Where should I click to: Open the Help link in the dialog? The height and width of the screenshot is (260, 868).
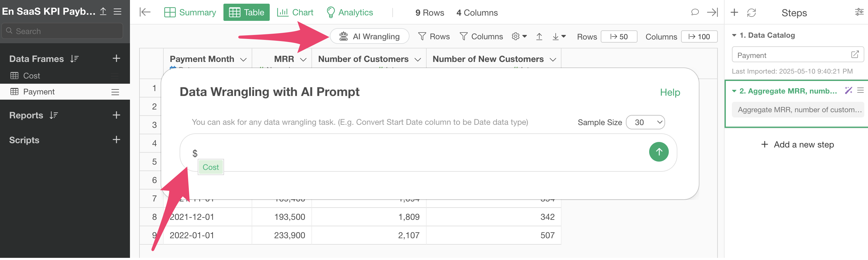pyautogui.click(x=670, y=93)
